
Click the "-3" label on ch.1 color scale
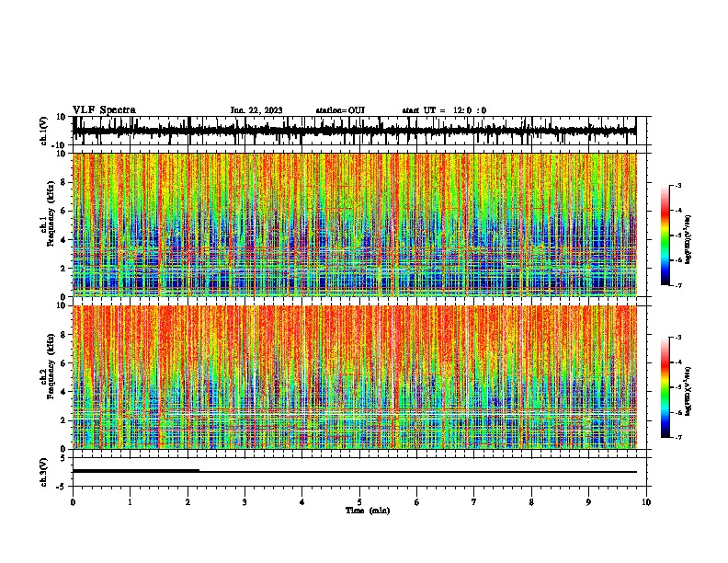[x=678, y=186]
